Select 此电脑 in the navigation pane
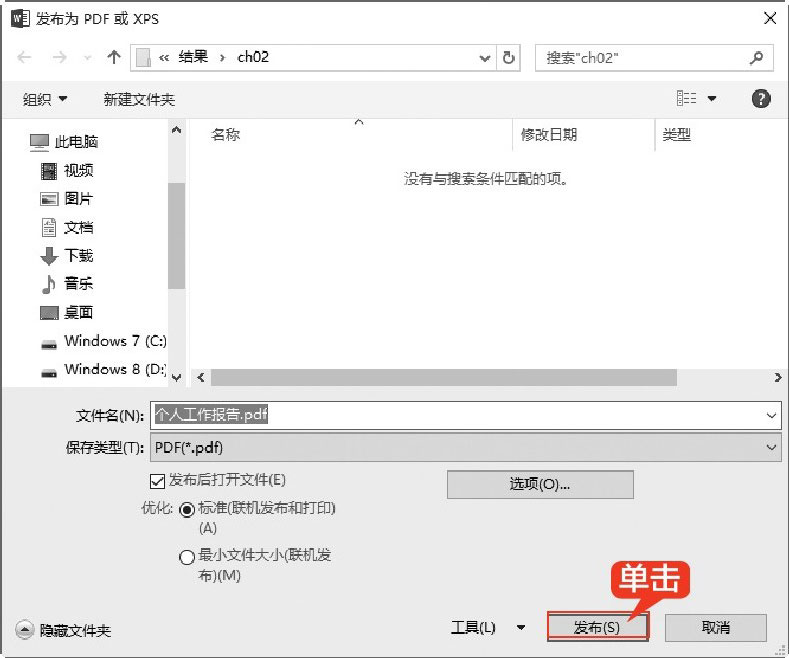 tap(76, 142)
